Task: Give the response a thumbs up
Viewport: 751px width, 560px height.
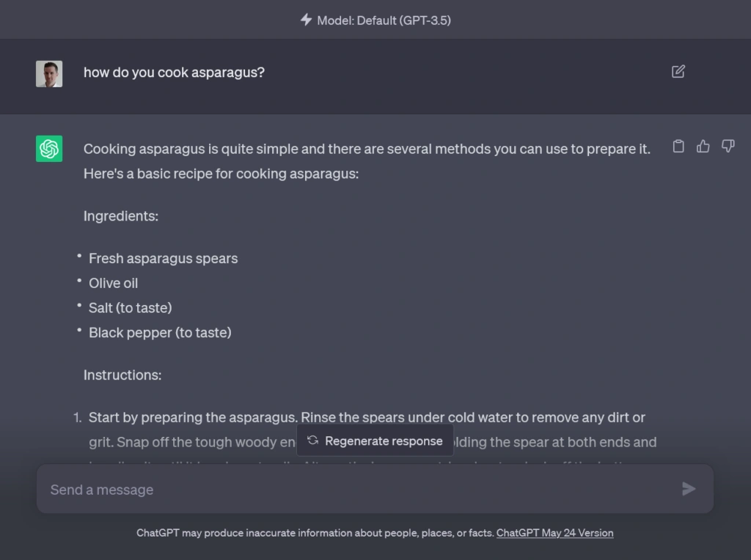Action: [703, 147]
